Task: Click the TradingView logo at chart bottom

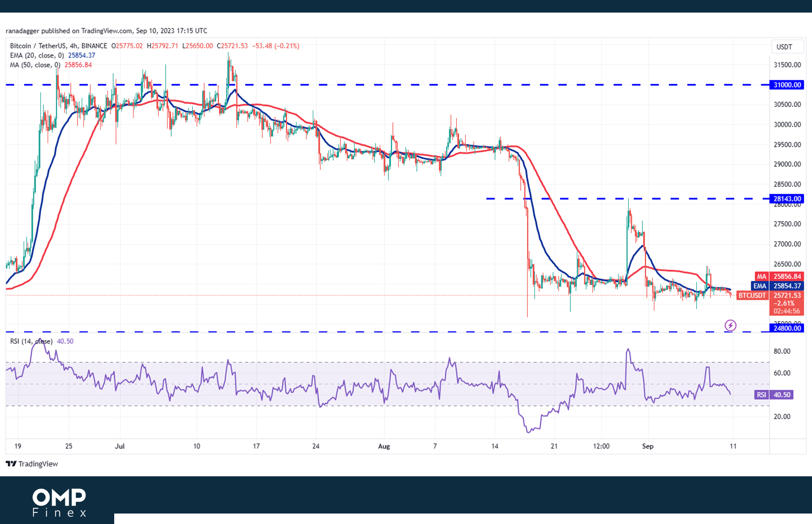Action: pyautogui.click(x=32, y=464)
